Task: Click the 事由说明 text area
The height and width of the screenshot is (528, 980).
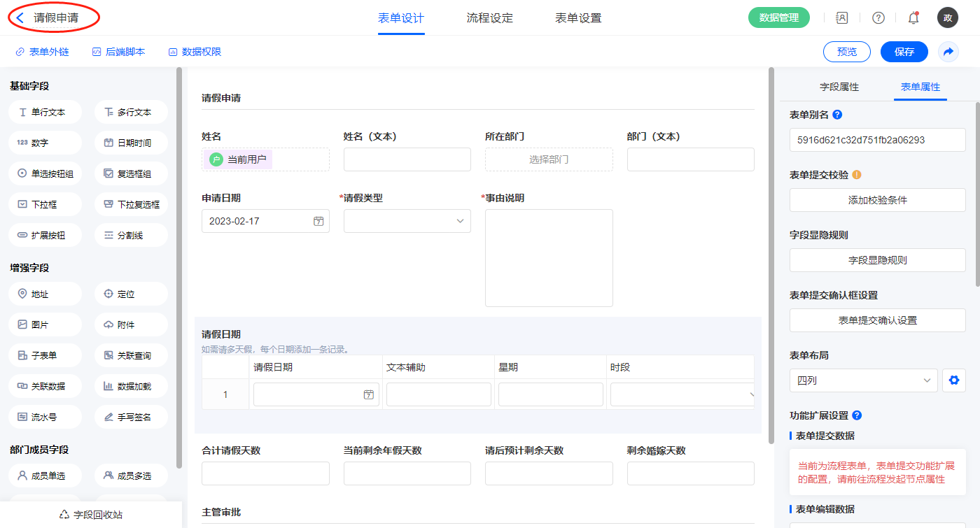Action: 549,257
